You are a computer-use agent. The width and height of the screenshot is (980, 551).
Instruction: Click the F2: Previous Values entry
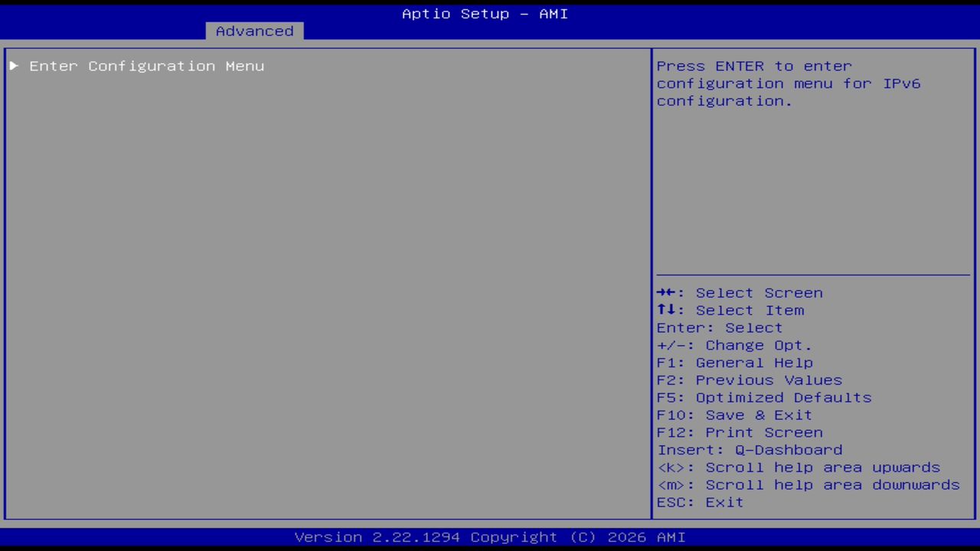[x=749, y=380]
